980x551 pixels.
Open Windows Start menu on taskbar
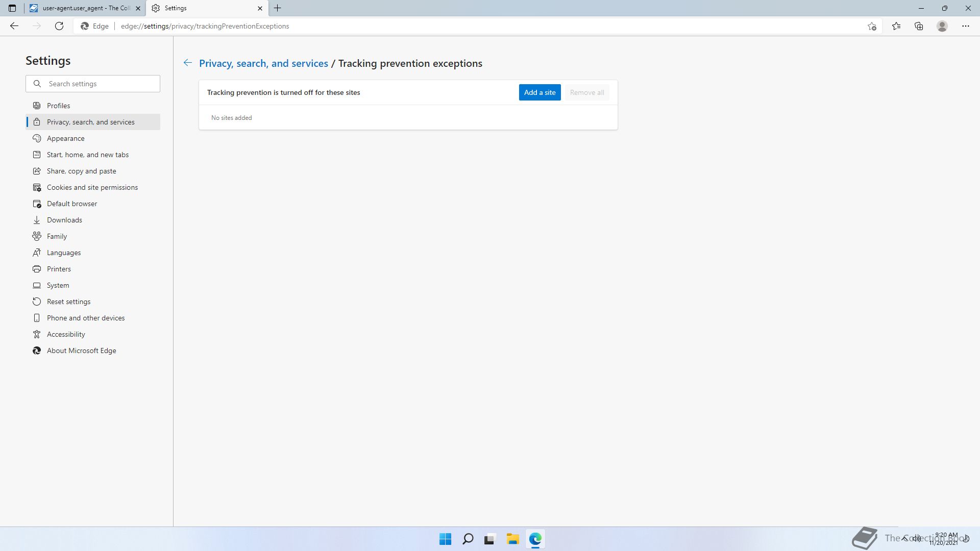[445, 539]
